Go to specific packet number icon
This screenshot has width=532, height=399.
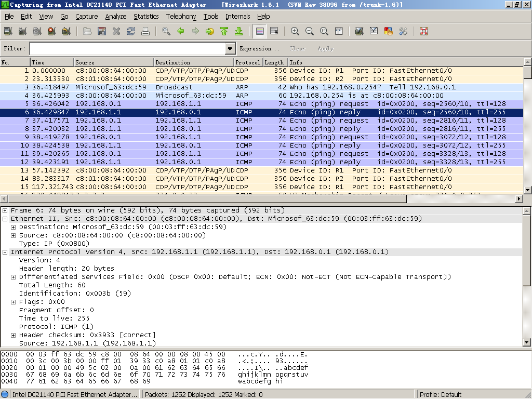click(x=210, y=31)
